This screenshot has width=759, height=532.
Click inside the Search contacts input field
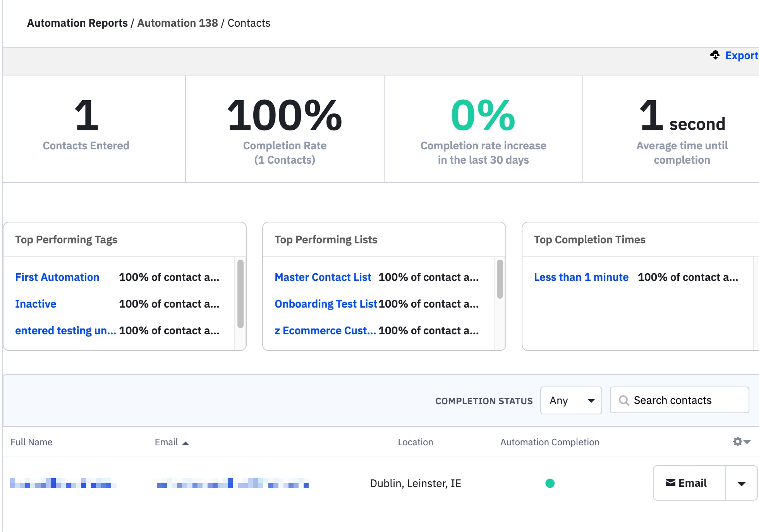click(x=682, y=400)
